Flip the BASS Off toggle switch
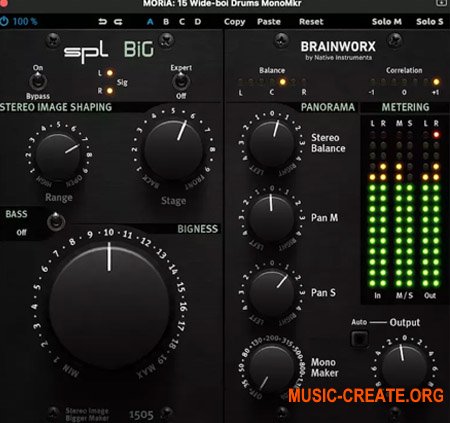 tap(56, 222)
